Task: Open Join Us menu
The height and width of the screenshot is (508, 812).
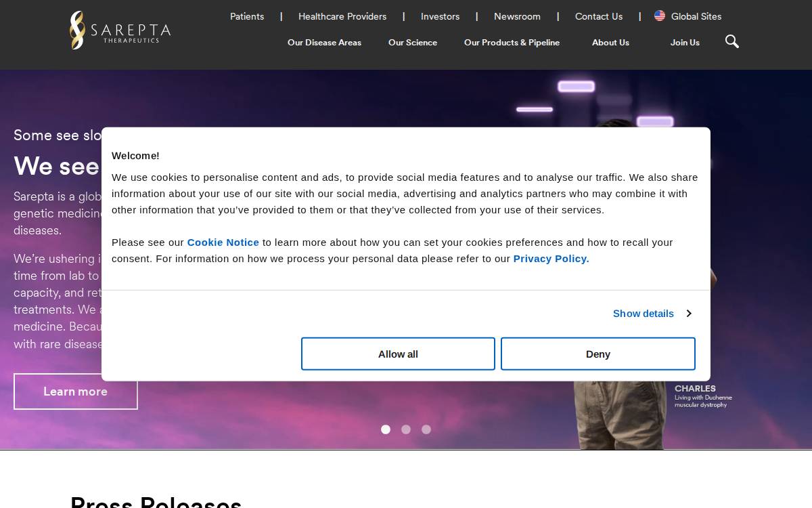Action: point(685,42)
